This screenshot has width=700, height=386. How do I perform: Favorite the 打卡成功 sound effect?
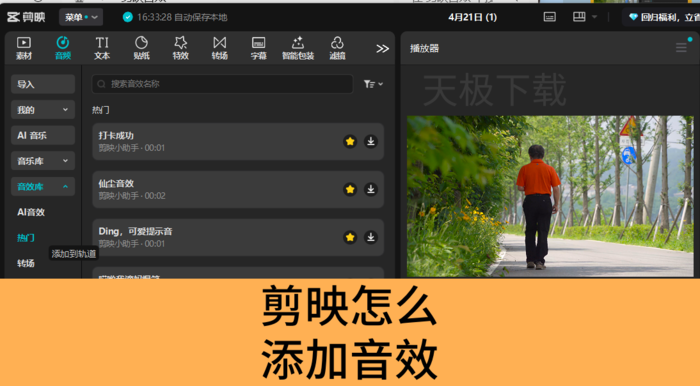tap(350, 141)
